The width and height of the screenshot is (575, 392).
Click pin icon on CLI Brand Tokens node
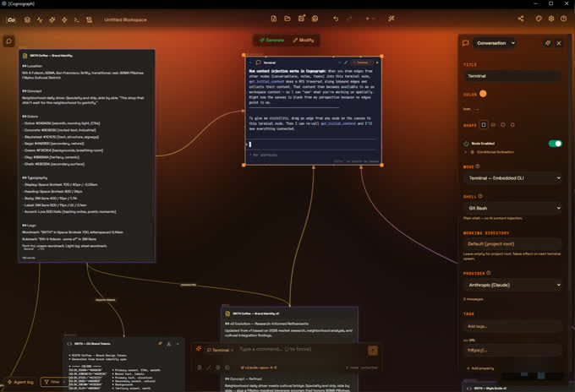coord(160,344)
